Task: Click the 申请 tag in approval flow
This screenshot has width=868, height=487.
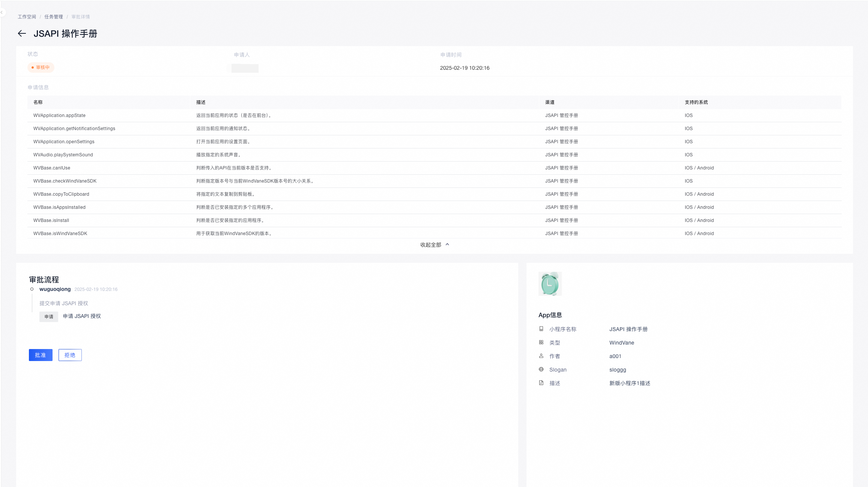Action: [x=49, y=317]
